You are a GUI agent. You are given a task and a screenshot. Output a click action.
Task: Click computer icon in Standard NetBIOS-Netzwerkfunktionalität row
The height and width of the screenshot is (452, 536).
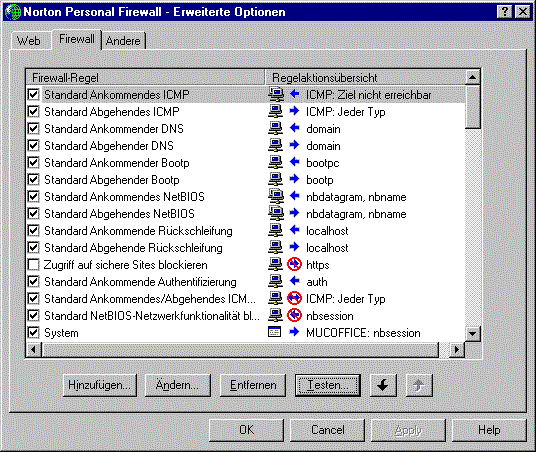coord(275,315)
